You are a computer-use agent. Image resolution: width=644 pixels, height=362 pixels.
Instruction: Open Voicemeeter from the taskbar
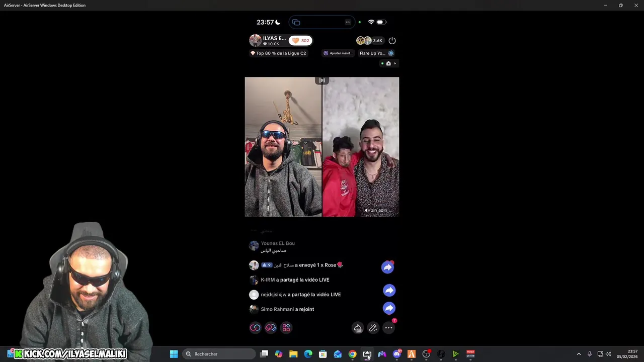pyautogui.click(x=470, y=354)
